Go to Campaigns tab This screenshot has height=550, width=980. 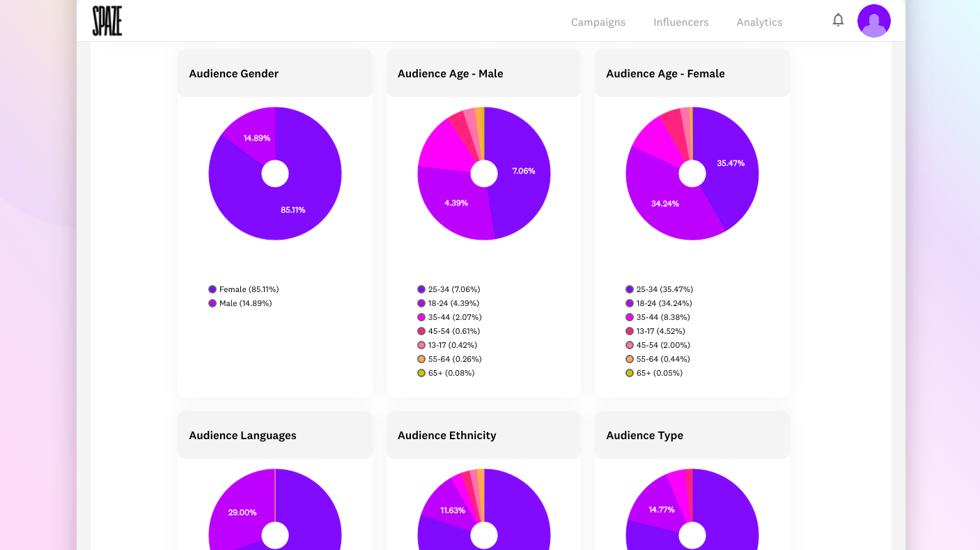tap(598, 22)
